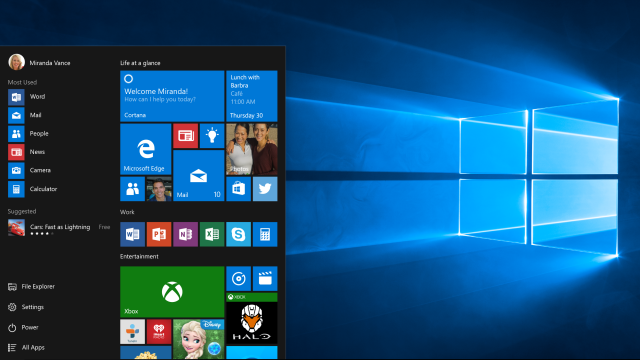Open the Mail tile showing 10

pos(199,176)
